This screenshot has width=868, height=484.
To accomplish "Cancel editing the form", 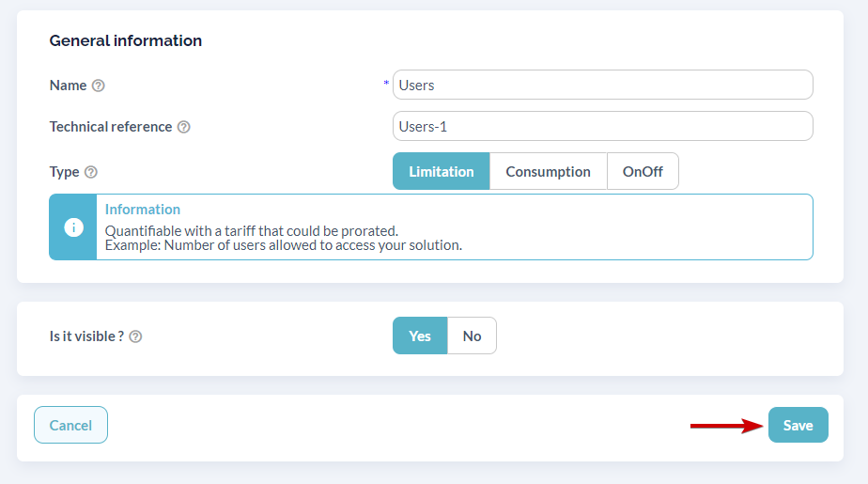I will click(x=70, y=426).
